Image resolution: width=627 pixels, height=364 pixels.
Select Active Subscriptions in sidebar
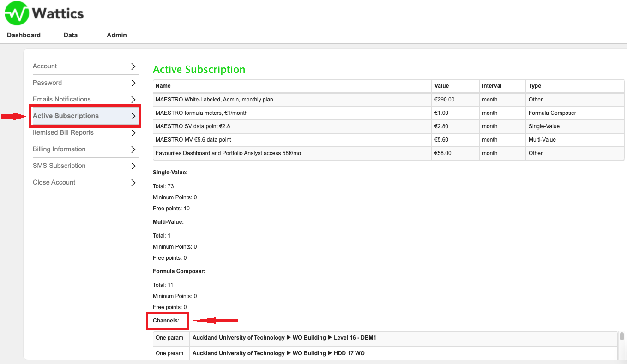click(85, 116)
